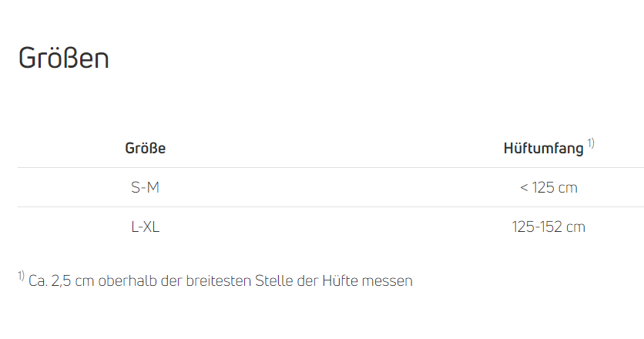Click the < 125 cm value
Screen dimensions: 644x339
point(548,187)
